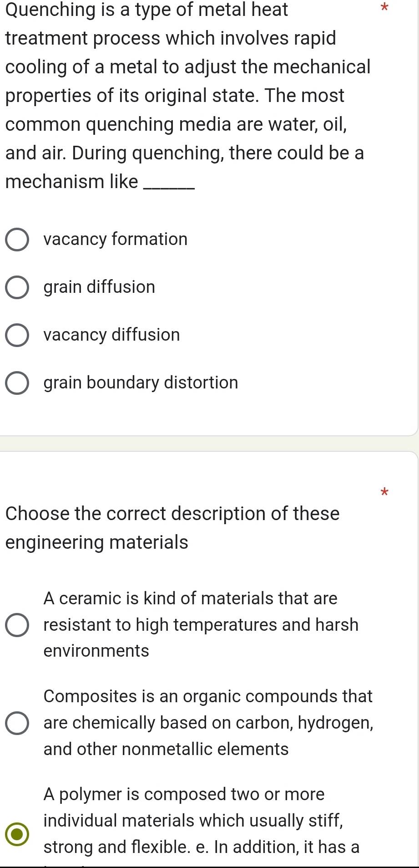Image resolution: width=419 pixels, height=868 pixels.
Task: Mark the vacancy diffusion radio circle
Action: pos(17,335)
